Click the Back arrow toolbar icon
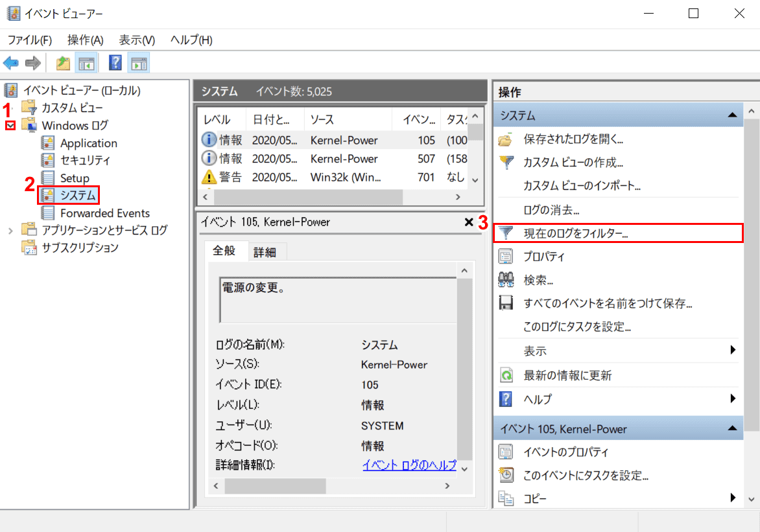This screenshot has height=532, width=760. click(10, 63)
